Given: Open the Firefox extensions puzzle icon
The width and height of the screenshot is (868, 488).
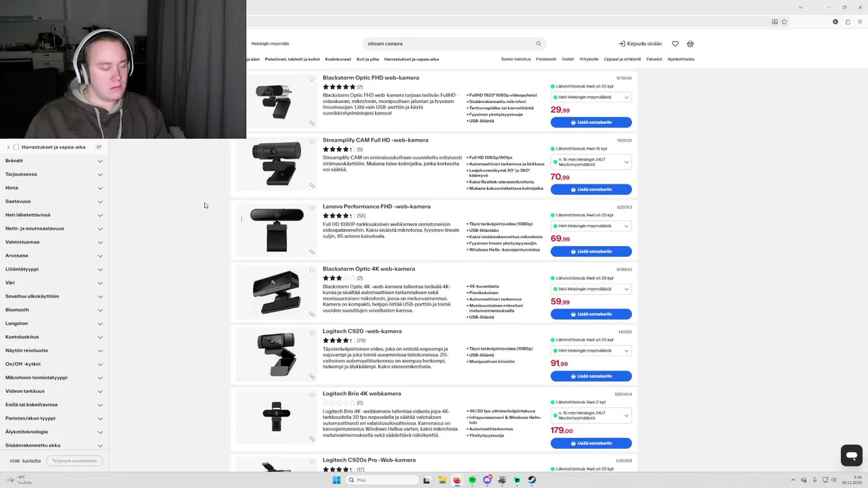Looking at the screenshot, I should [848, 22].
